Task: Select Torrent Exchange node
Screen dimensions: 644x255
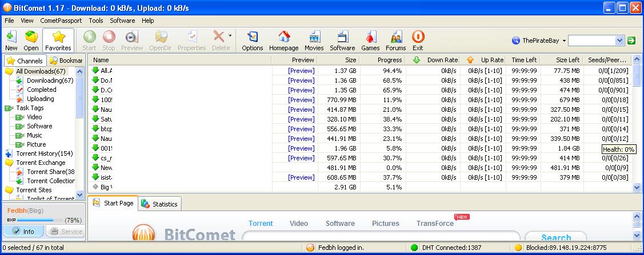Action: pyautogui.click(x=41, y=163)
